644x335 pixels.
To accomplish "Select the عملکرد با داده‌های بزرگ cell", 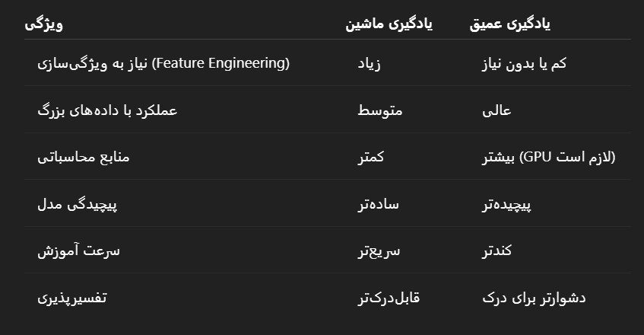I will 107,110.
